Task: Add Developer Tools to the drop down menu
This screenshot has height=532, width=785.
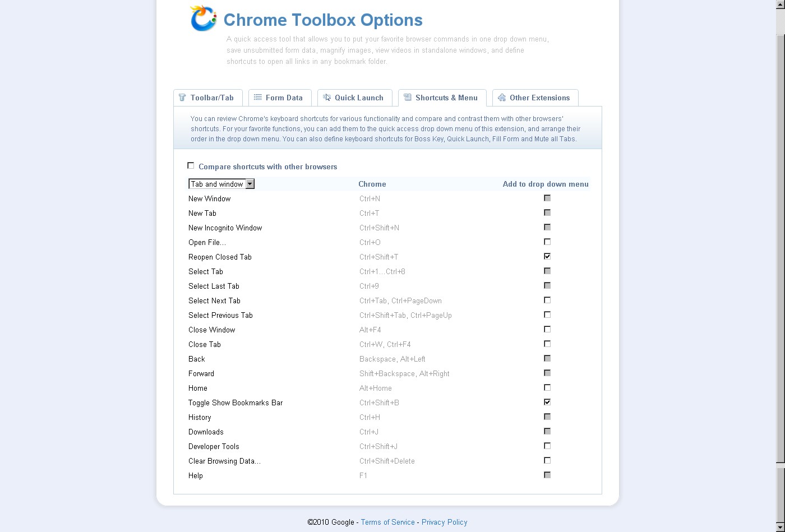Action: pyautogui.click(x=547, y=446)
